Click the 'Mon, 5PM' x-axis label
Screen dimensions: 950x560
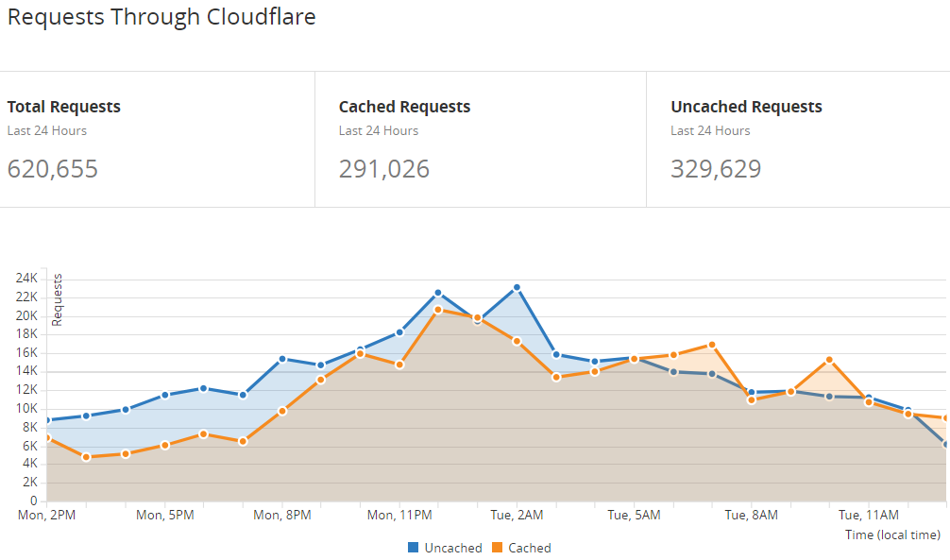click(x=165, y=516)
